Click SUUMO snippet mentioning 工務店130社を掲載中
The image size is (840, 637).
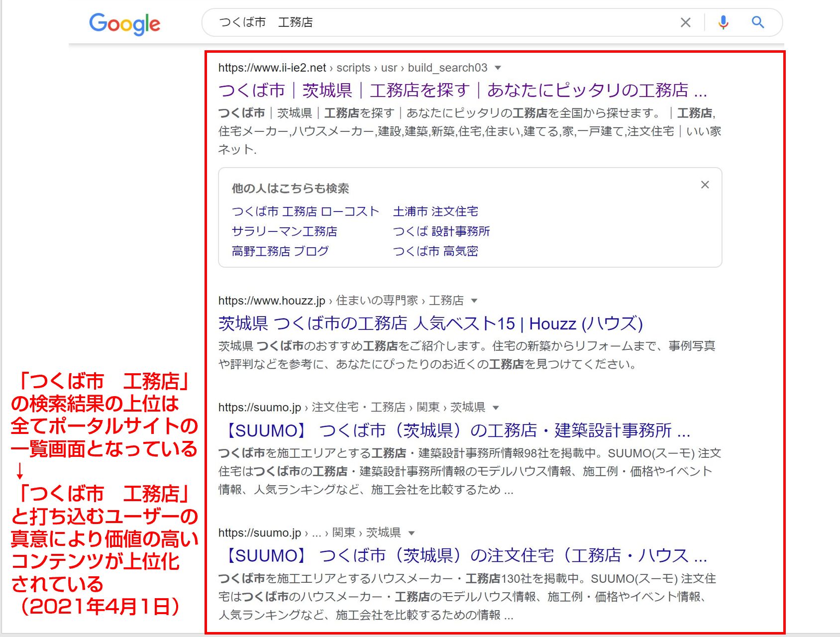tap(467, 597)
